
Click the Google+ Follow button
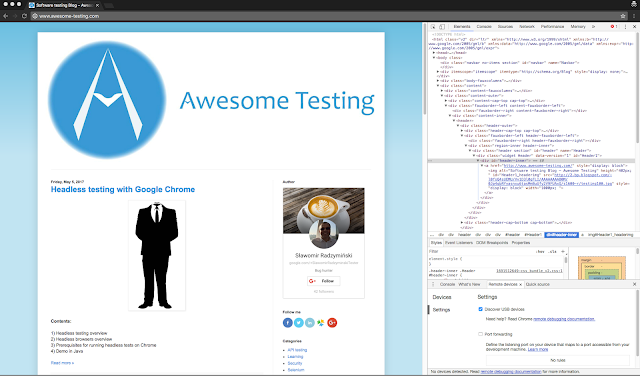(x=324, y=281)
